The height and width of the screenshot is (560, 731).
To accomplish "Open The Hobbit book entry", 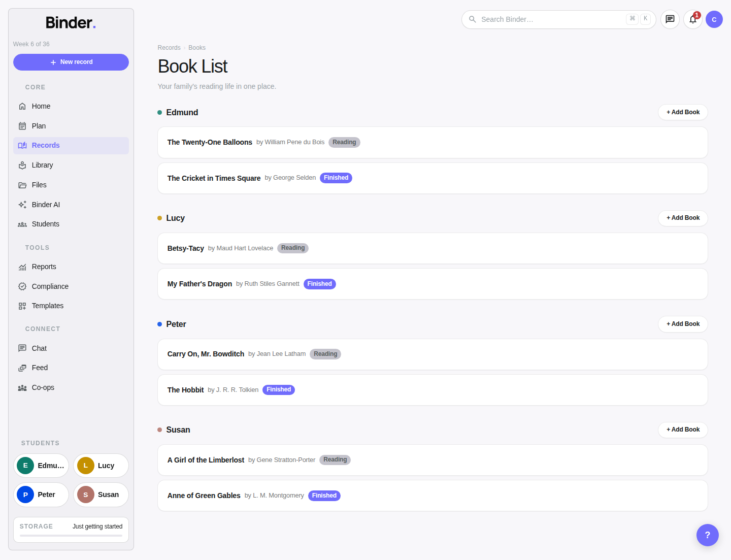I will (x=433, y=390).
